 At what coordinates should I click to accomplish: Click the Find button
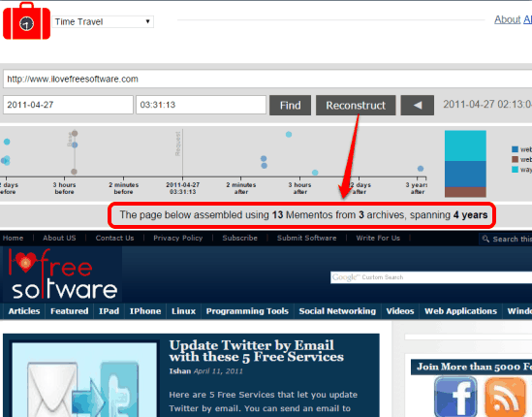(290, 106)
